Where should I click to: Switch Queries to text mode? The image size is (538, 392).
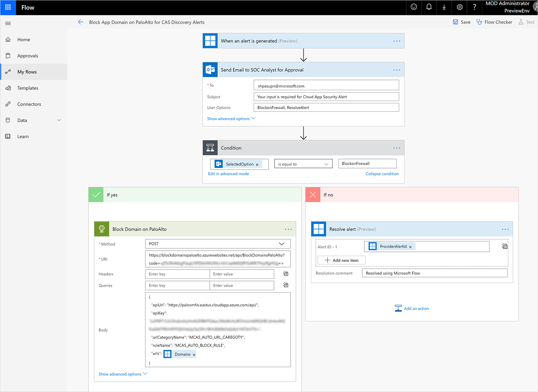[285, 285]
